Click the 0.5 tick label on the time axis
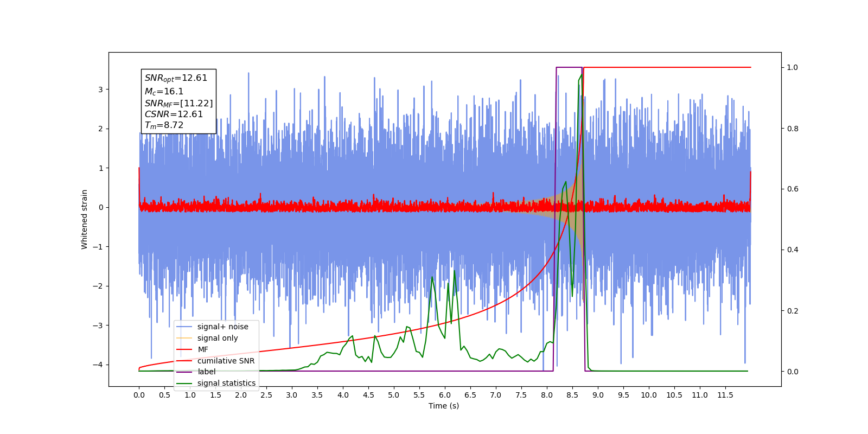The width and height of the screenshot is (868, 434). [164, 395]
